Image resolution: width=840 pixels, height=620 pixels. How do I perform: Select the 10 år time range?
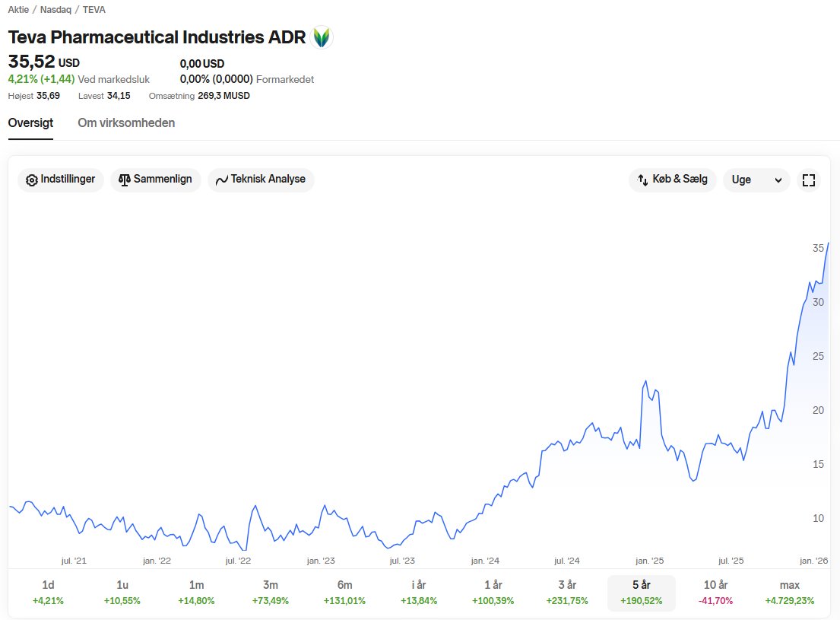click(716, 593)
